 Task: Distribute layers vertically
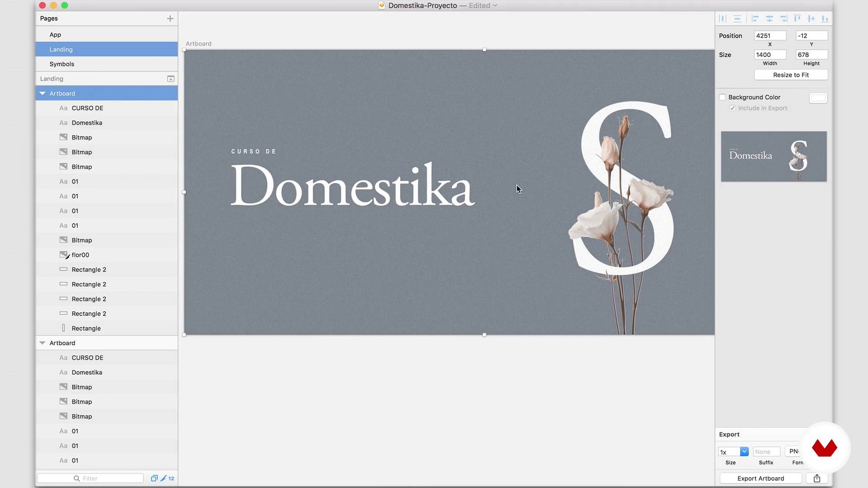[x=737, y=19]
